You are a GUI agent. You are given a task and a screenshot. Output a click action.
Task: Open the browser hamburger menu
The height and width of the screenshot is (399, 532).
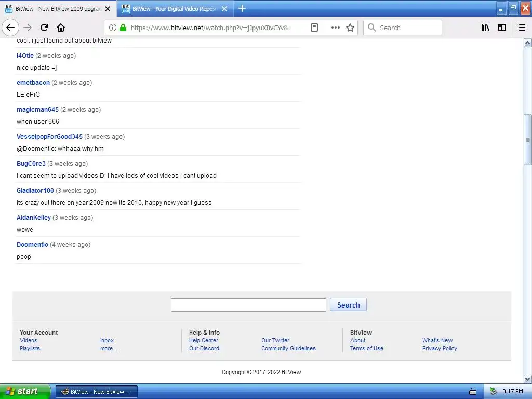coord(522,28)
